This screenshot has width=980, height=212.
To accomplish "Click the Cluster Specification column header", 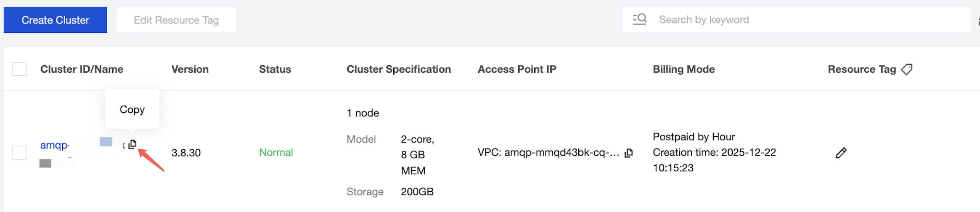I will [398, 69].
